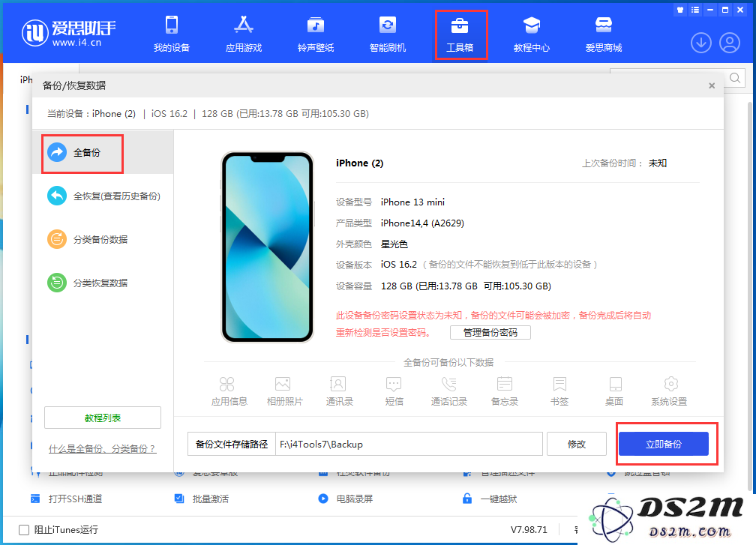Select 全恢复(查看历史备份) option
This screenshot has height=545, width=756.
(x=103, y=196)
